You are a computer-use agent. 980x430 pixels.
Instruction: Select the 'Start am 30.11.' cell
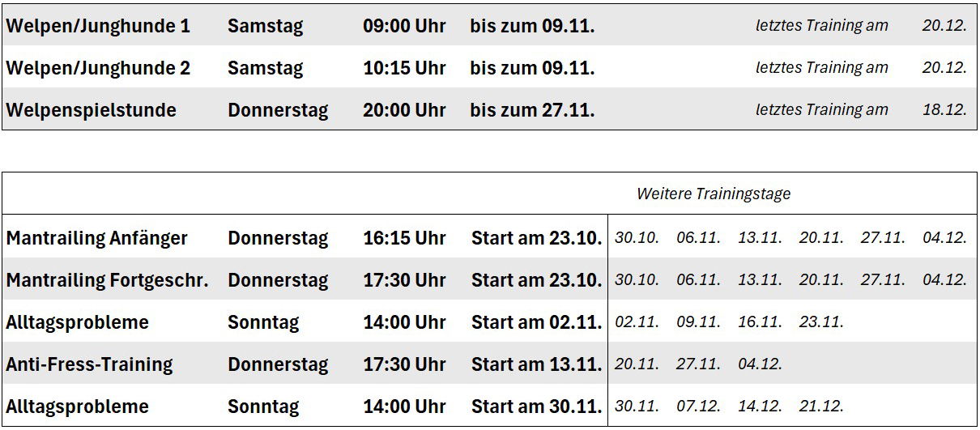point(536,407)
